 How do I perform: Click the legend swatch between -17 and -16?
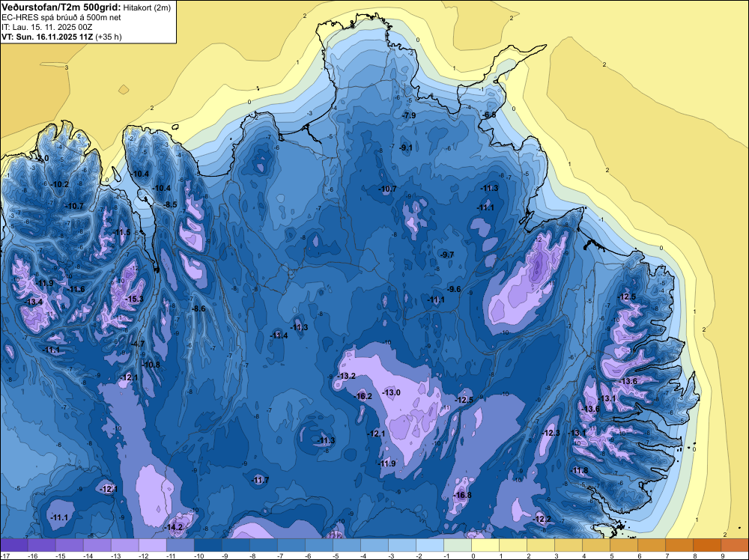click(13, 545)
